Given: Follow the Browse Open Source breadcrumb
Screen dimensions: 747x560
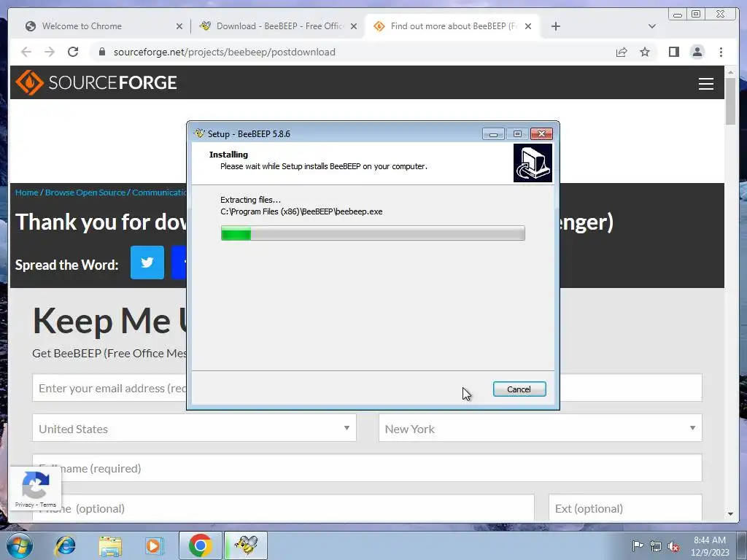Looking at the screenshot, I should point(85,192).
